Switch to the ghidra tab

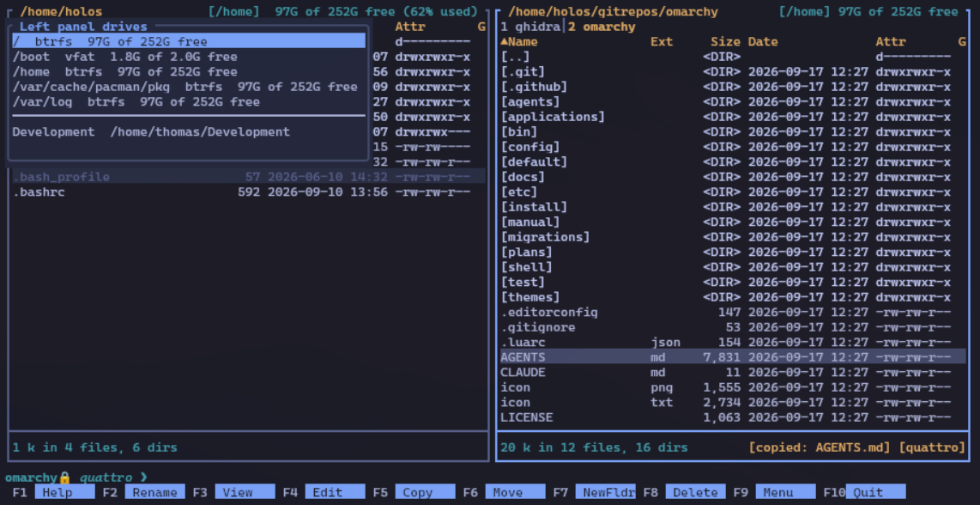pyautogui.click(x=530, y=27)
